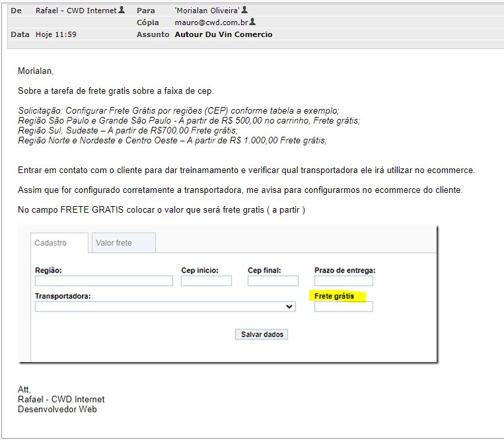Click the Prazo de entrega: label
This screenshot has width=504, height=440.
click(345, 270)
